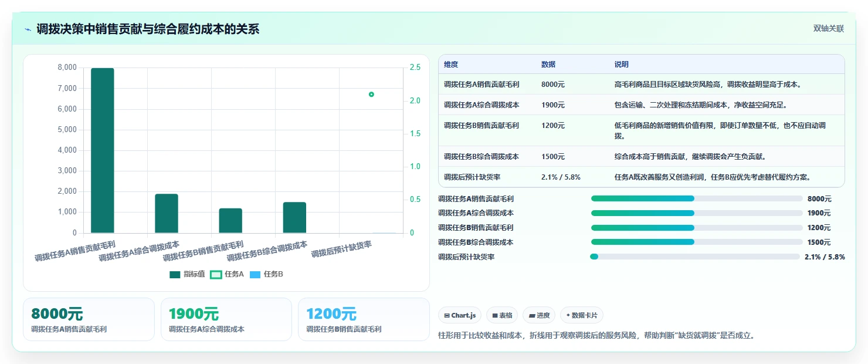This screenshot has height=364, width=868.
Task: Click the bar for 调拨任务A综合调拨成本
Action: tap(167, 214)
